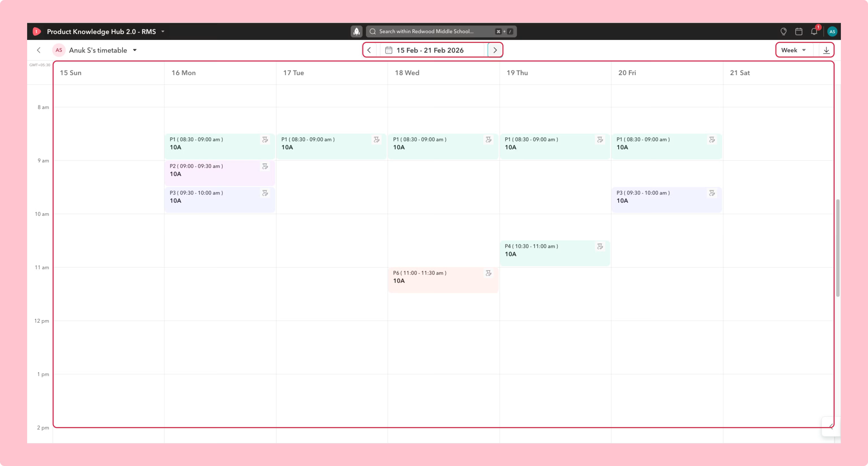Viewport: 868px width, 466px height.
Task: Open Tuesday P1 08:30 class 10A
Action: 332,146
